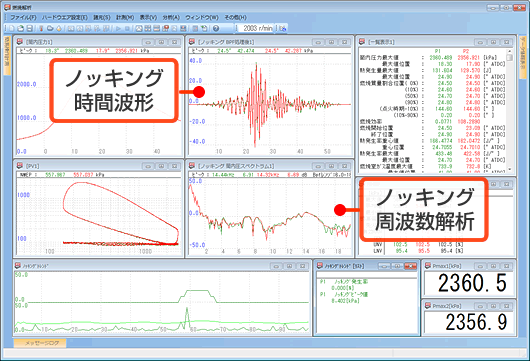This screenshot has width=530, height=361.
Task: Click the 2003 r/min speed field
Action: coord(257,28)
